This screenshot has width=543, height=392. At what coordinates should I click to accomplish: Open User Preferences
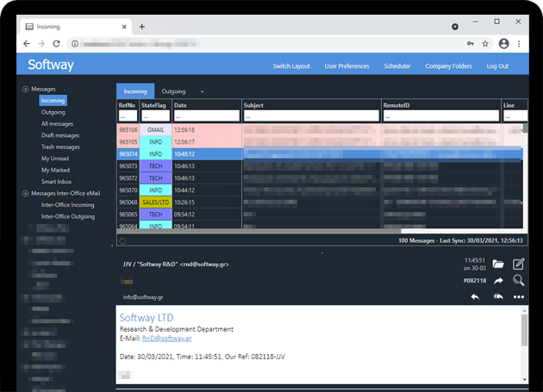(346, 66)
